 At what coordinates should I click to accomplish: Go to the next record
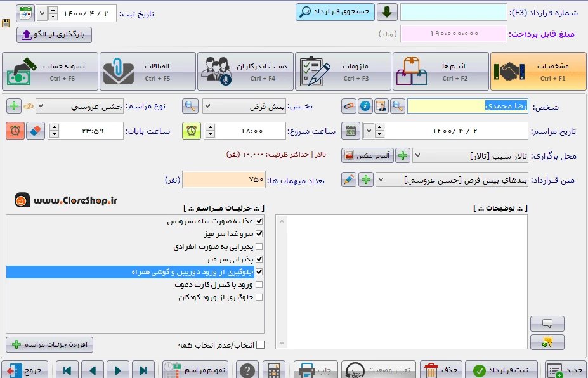(x=118, y=370)
